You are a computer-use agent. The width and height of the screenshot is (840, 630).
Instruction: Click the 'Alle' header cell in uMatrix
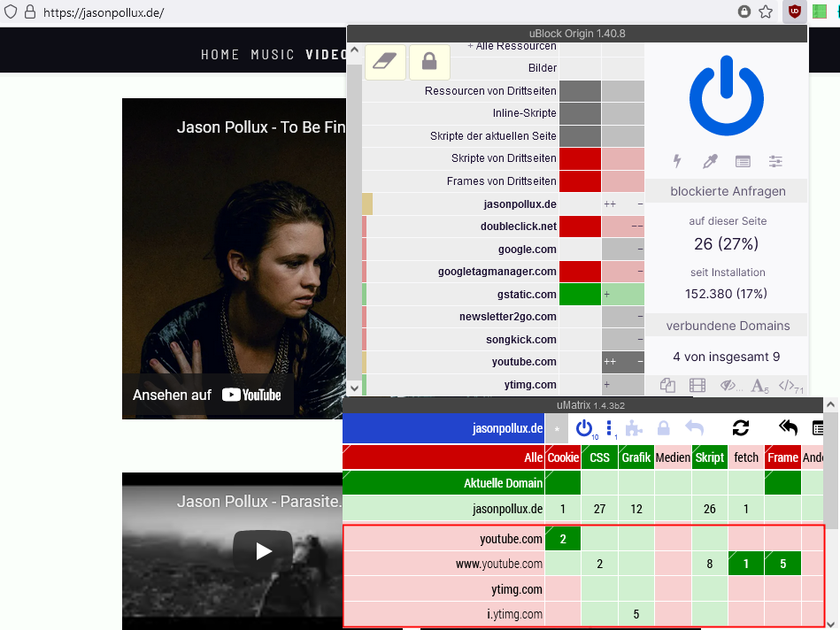(x=443, y=457)
